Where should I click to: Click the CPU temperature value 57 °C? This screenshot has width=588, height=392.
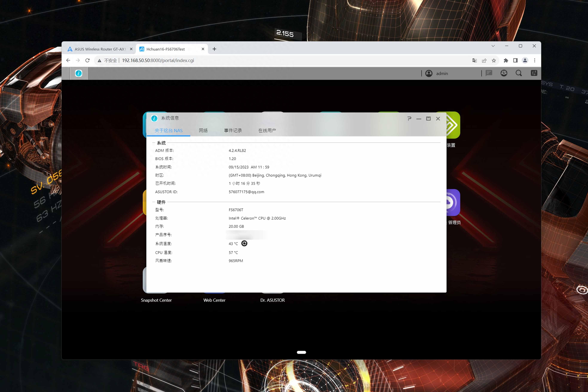tap(233, 252)
